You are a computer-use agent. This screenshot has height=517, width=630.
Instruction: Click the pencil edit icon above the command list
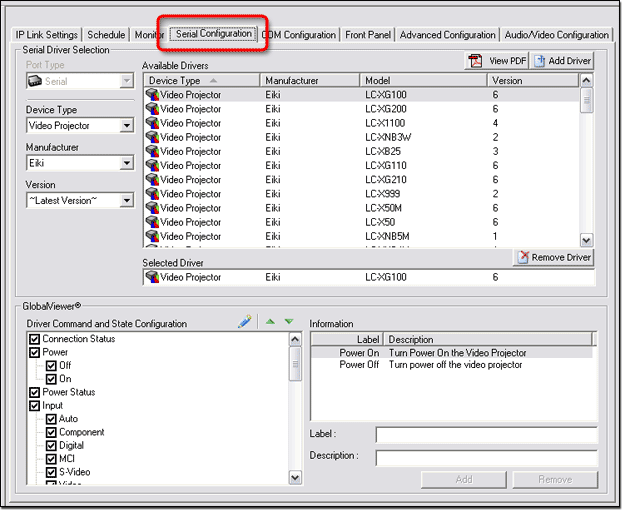245,322
